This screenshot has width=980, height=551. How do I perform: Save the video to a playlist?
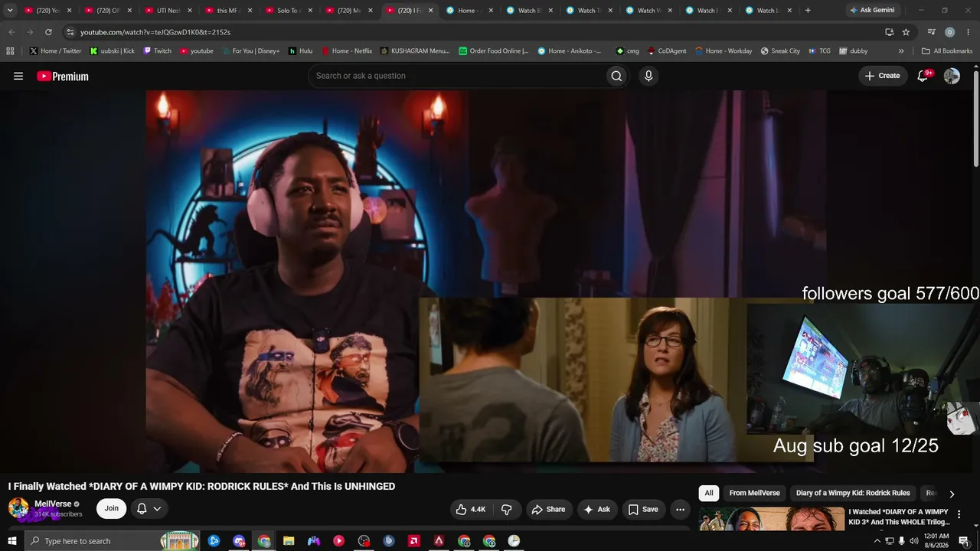click(643, 509)
